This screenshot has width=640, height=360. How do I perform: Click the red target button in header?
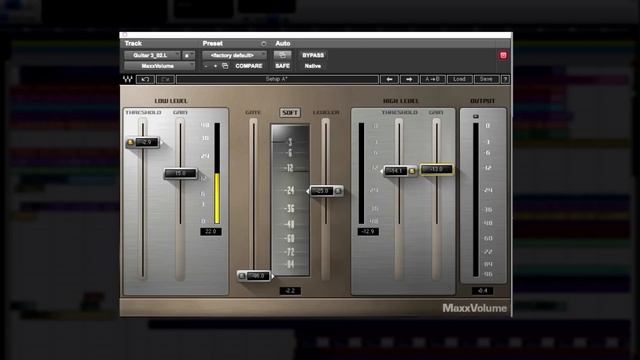point(503,56)
